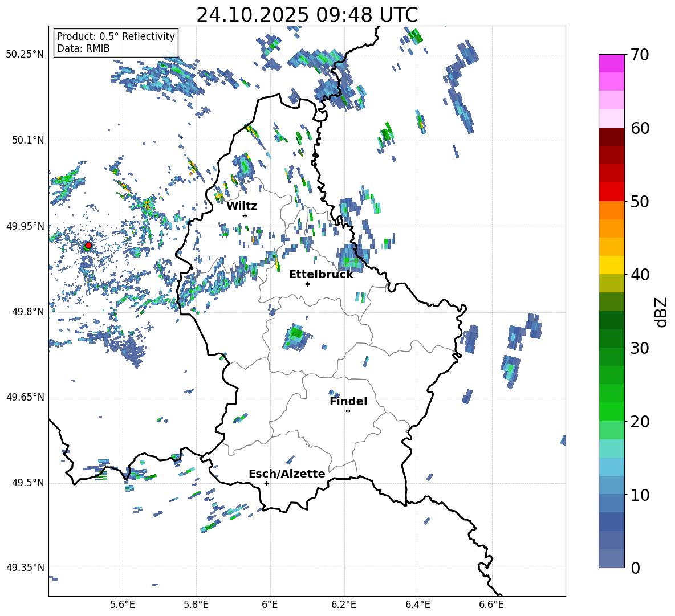The width and height of the screenshot is (675, 616).
Task: Click the Findel city label
Action: (x=348, y=401)
